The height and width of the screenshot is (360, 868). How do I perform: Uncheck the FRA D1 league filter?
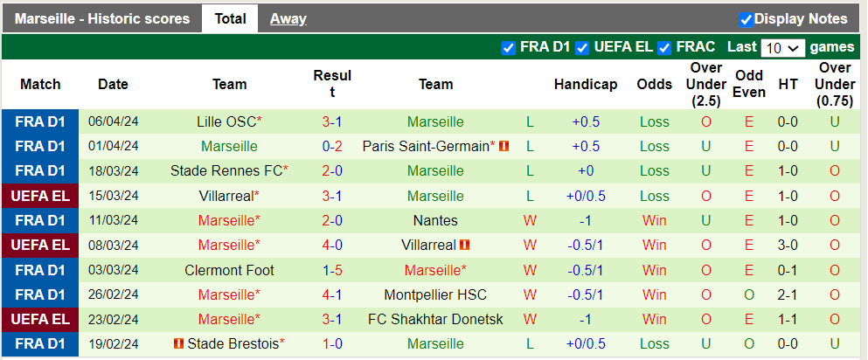pyautogui.click(x=509, y=48)
